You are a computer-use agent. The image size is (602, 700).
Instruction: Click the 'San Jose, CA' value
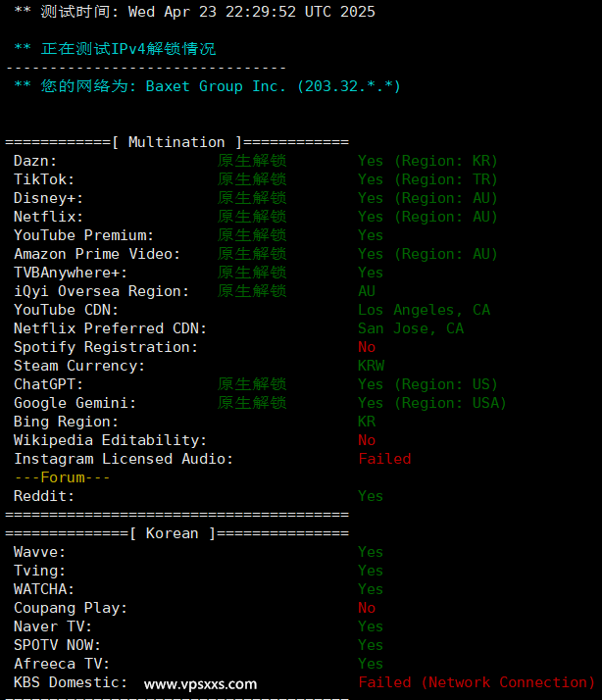411,328
